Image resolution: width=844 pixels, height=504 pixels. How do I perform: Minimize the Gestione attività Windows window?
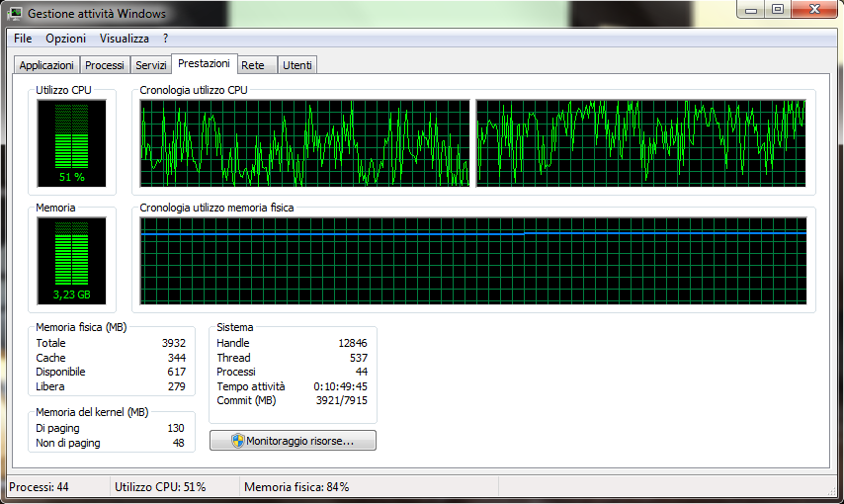(751, 9)
